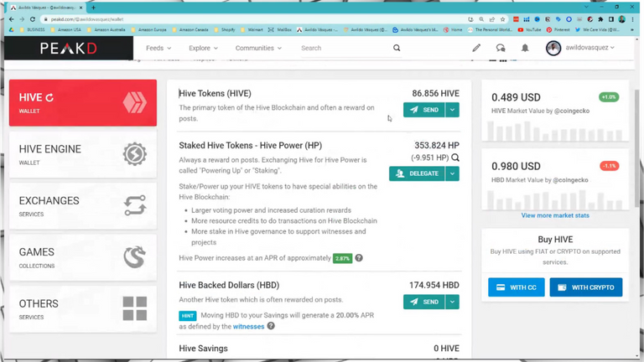Buy HIVE with credit card
This screenshot has height=362, width=644.
[517, 287]
